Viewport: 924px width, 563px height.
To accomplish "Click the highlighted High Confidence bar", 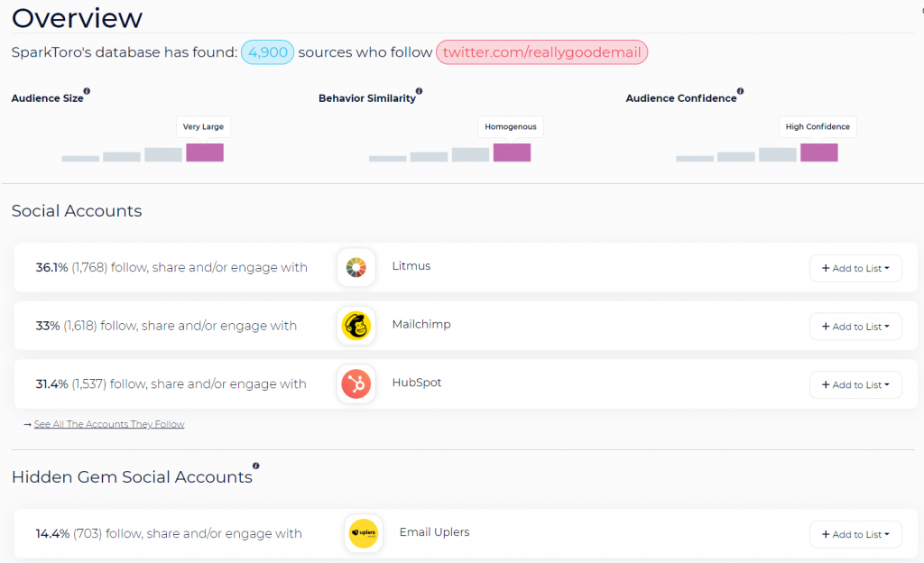I will [819, 152].
